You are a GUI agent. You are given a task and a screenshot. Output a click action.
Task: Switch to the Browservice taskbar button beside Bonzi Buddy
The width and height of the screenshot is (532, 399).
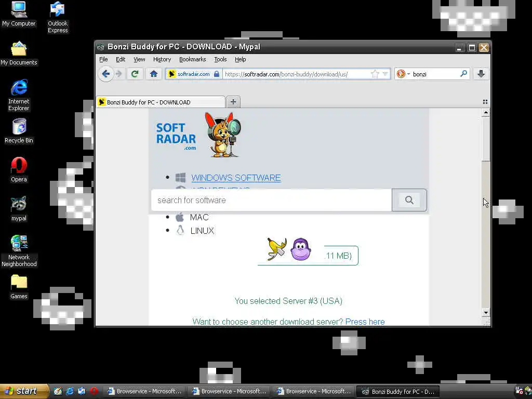[x=314, y=392]
